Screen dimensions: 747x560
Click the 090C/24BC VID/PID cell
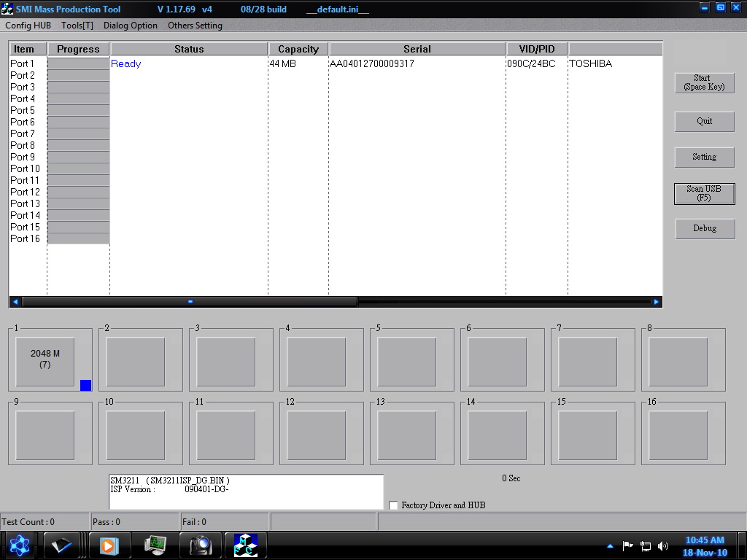click(531, 63)
